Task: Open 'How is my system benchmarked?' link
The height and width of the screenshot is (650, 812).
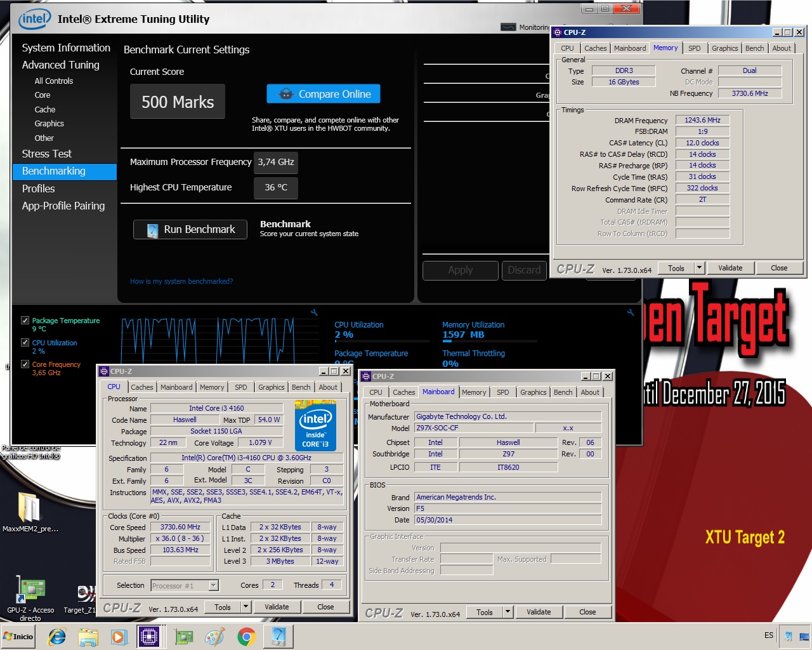Action: point(181,281)
